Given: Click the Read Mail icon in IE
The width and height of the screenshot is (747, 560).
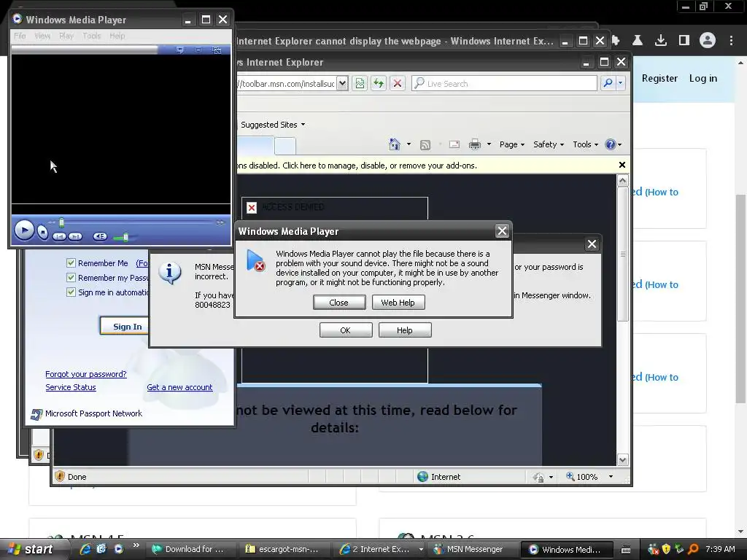Looking at the screenshot, I should [454, 144].
